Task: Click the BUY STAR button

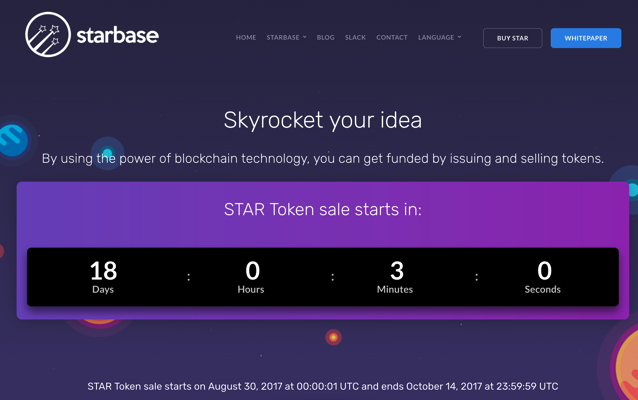Action: [x=513, y=38]
